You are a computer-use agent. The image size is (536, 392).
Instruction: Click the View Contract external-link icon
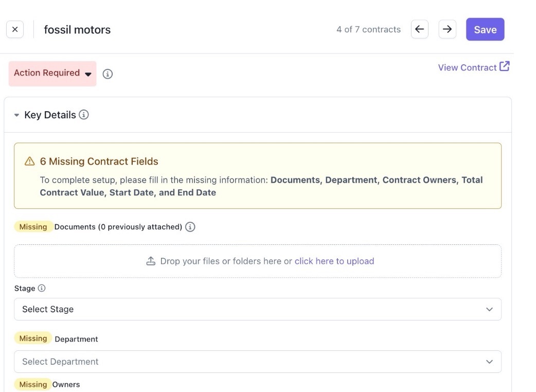[505, 66]
